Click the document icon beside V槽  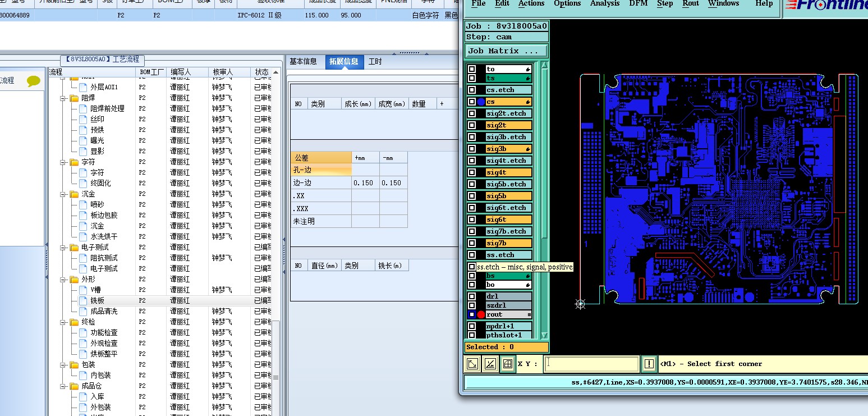(x=83, y=290)
